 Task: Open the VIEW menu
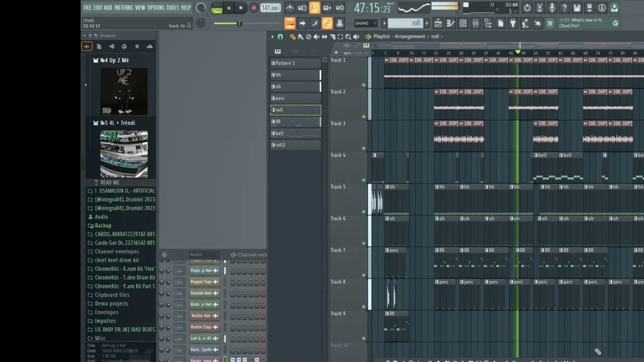140,8
